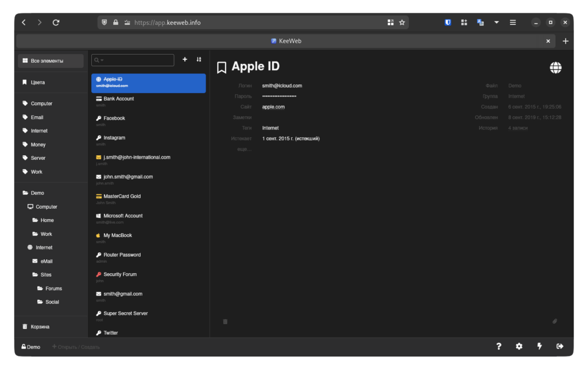Expand the search options dropdown arrow
Viewport: 588px width, 372px height.
(102, 60)
